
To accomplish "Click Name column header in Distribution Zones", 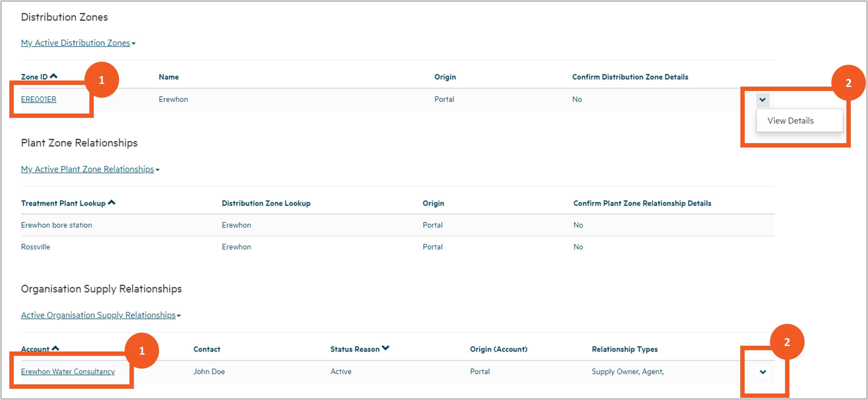I will pos(169,77).
